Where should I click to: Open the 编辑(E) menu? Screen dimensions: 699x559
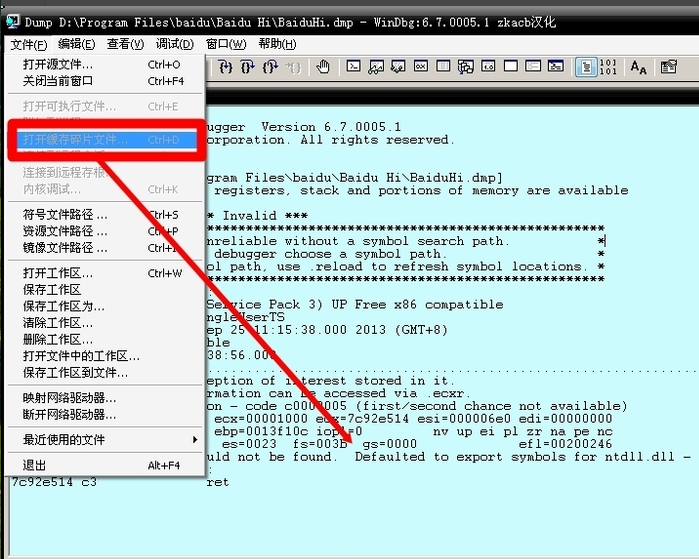pos(76,44)
